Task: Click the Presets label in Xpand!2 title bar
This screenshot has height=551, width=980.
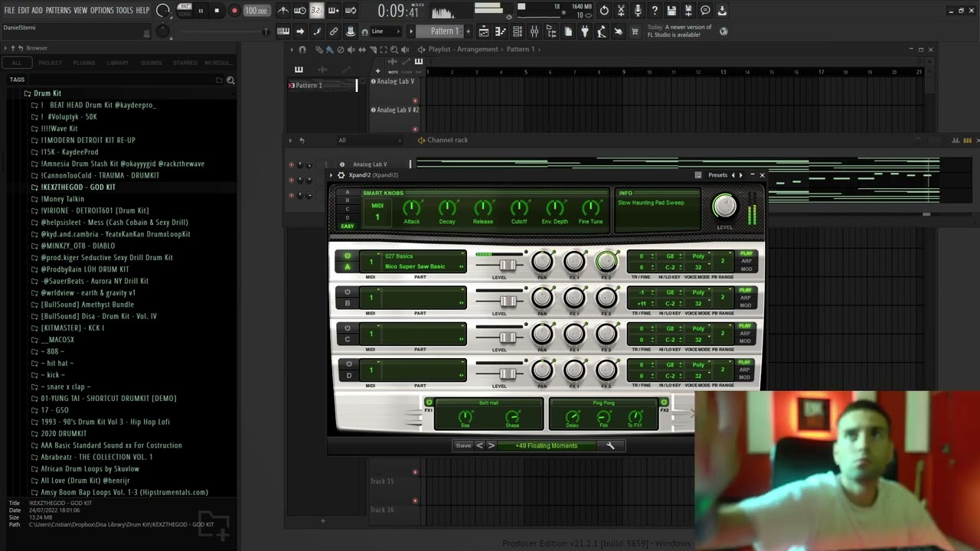Action: click(x=717, y=175)
